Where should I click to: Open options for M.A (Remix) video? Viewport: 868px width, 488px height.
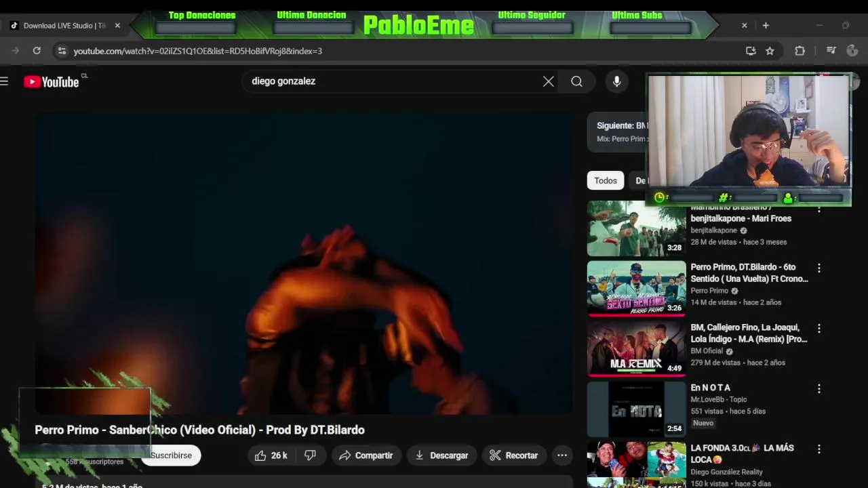pos(819,328)
